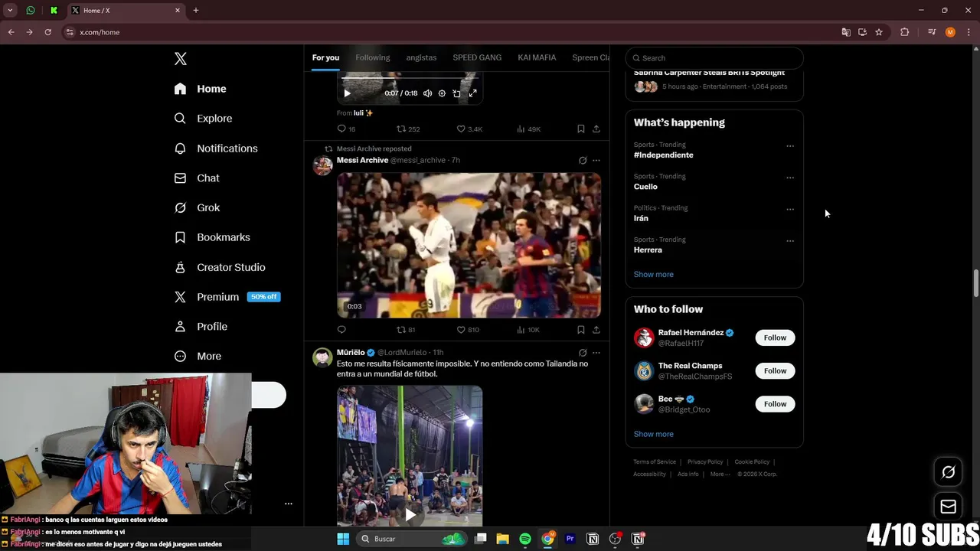Screen dimensions: 980x551
Task: Open Terms of Service link
Action: (x=655, y=461)
